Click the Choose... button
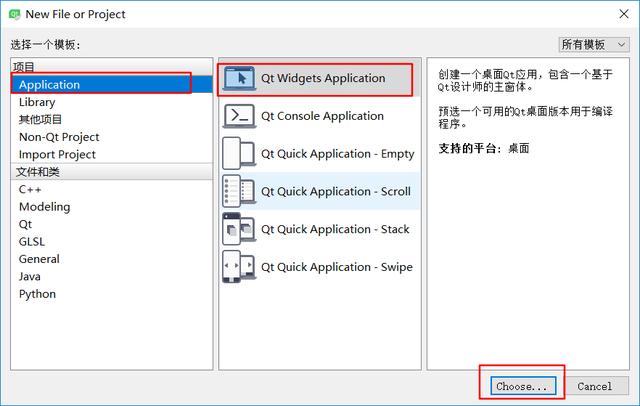Image resolution: width=640 pixels, height=406 pixels. [523, 386]
